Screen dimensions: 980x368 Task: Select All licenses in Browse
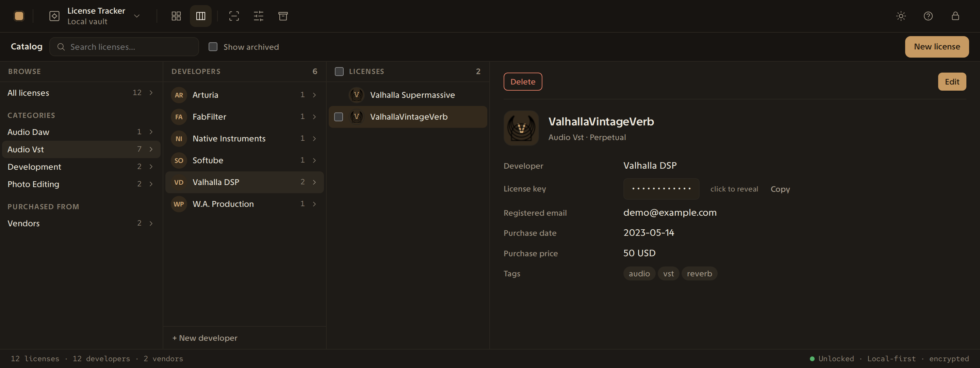(80, 93)
